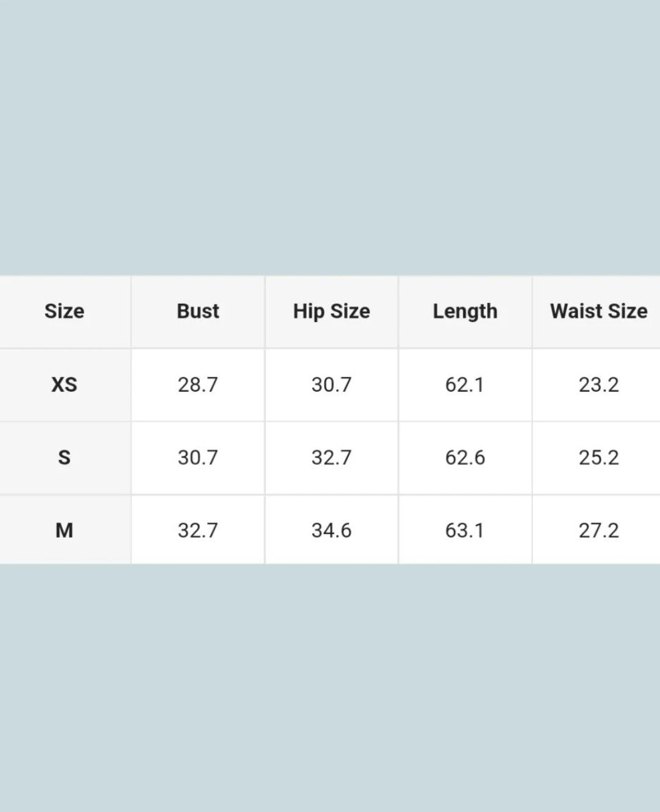The height and width of the screenshot is (812, 660).
Task: Select the S hip size value 32.7
Action: tap(331, 457)
